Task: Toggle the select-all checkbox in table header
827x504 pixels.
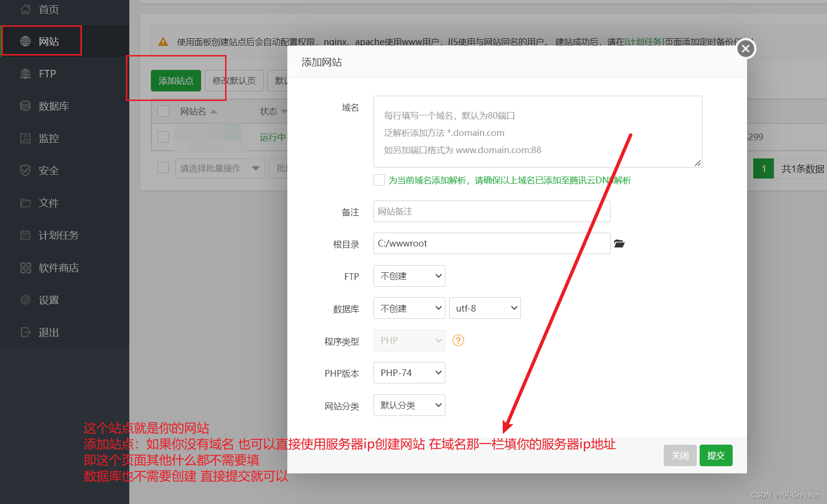Action: (163, 111)
